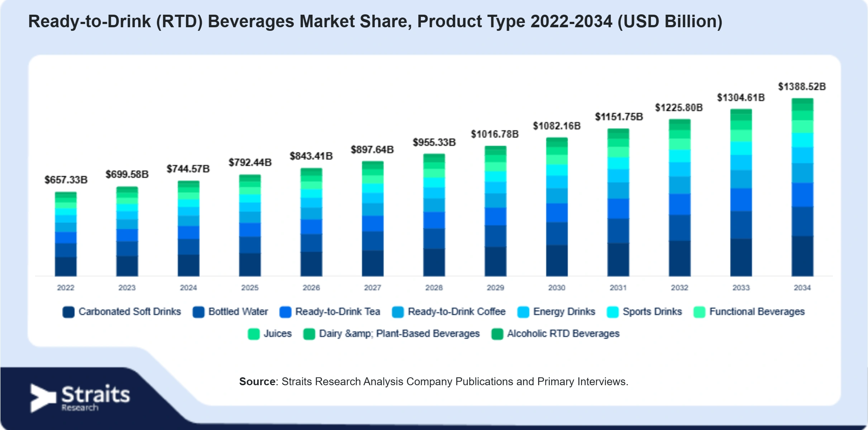Image resolution: width=868 pixels, height=430 pixels.
Task: Select the 2029 stacked bar
Action: [x=495, y=211]
